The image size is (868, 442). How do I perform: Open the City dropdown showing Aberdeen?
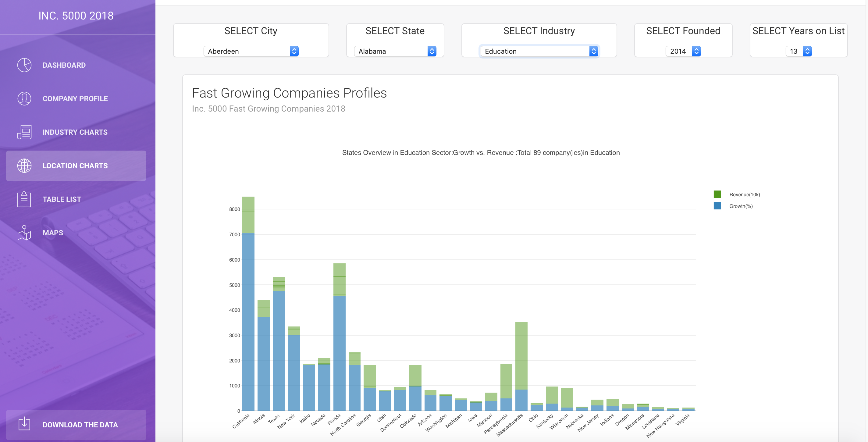point(251,51)
